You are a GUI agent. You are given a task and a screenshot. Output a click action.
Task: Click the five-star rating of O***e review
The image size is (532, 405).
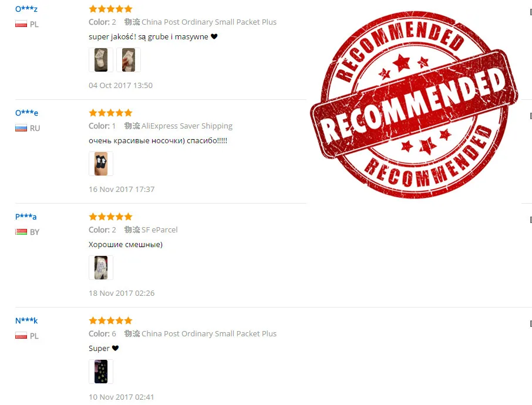click(x=110, y=113)
